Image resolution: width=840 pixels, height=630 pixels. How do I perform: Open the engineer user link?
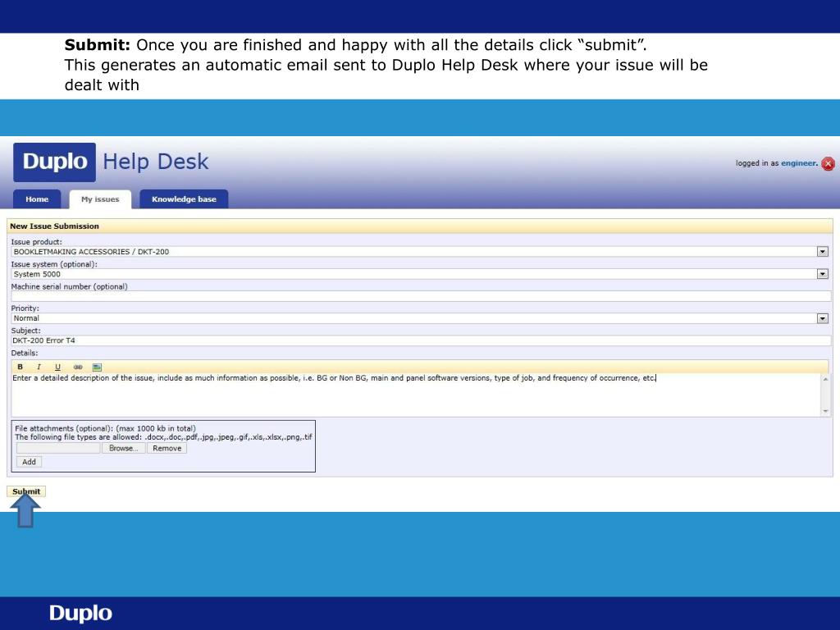pos(799,163)
